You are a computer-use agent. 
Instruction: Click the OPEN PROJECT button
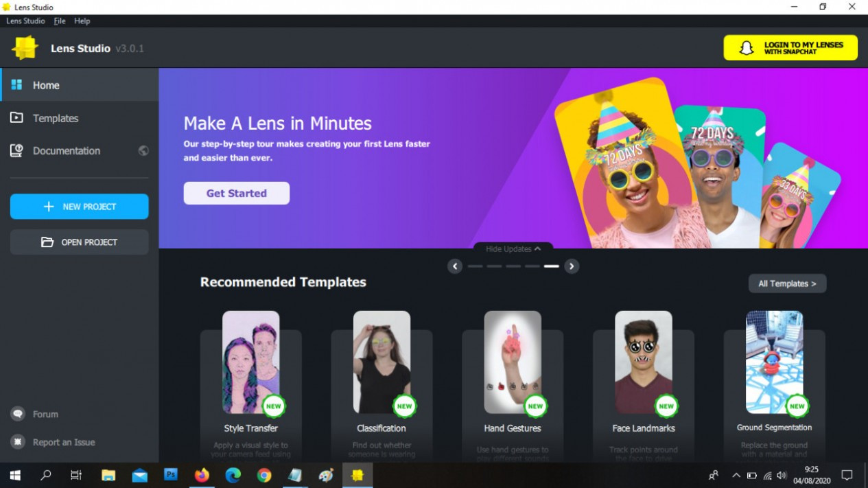tap(80, 242)
